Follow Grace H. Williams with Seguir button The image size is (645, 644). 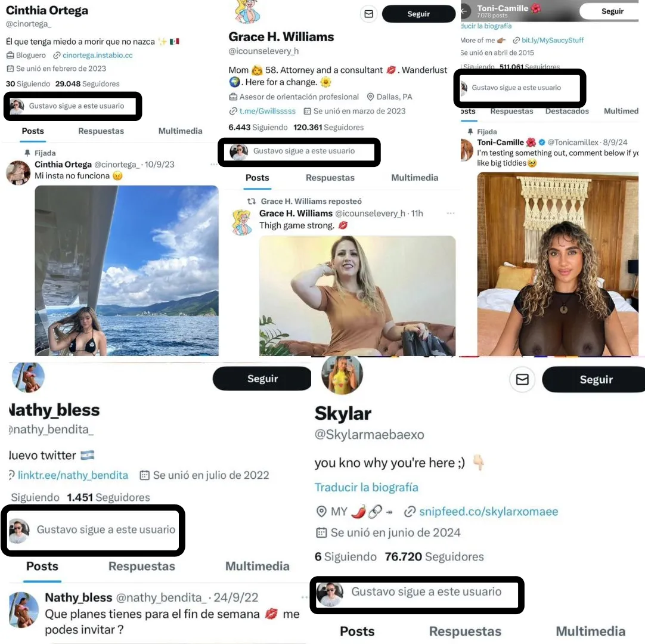418,14
